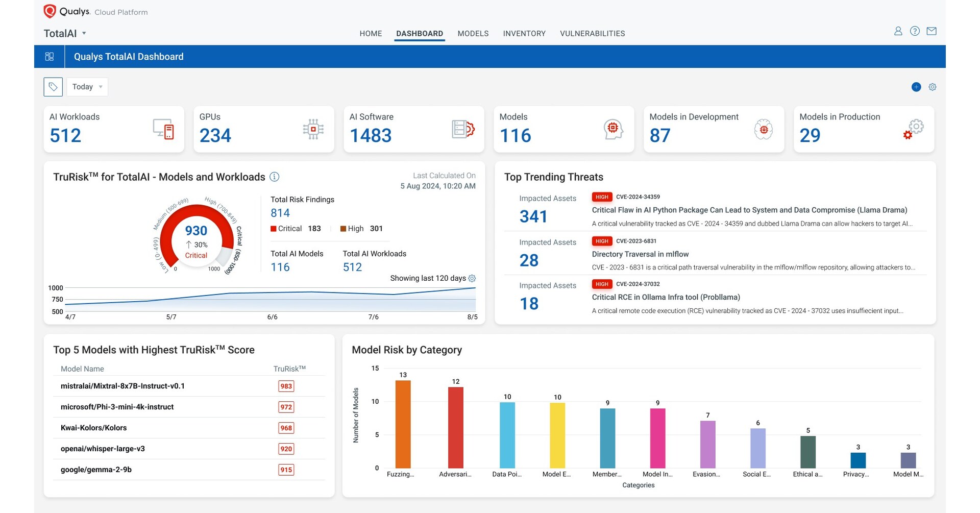The height and width of the screenshot is (513, 980).
Task: Click the dashboard grid icon in blue bar
Action: pos(50,57)
